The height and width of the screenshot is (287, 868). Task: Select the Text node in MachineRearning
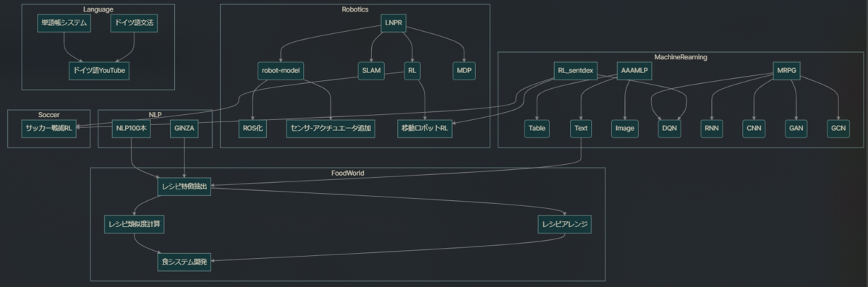pyautogui.click(x=580, y=129)
